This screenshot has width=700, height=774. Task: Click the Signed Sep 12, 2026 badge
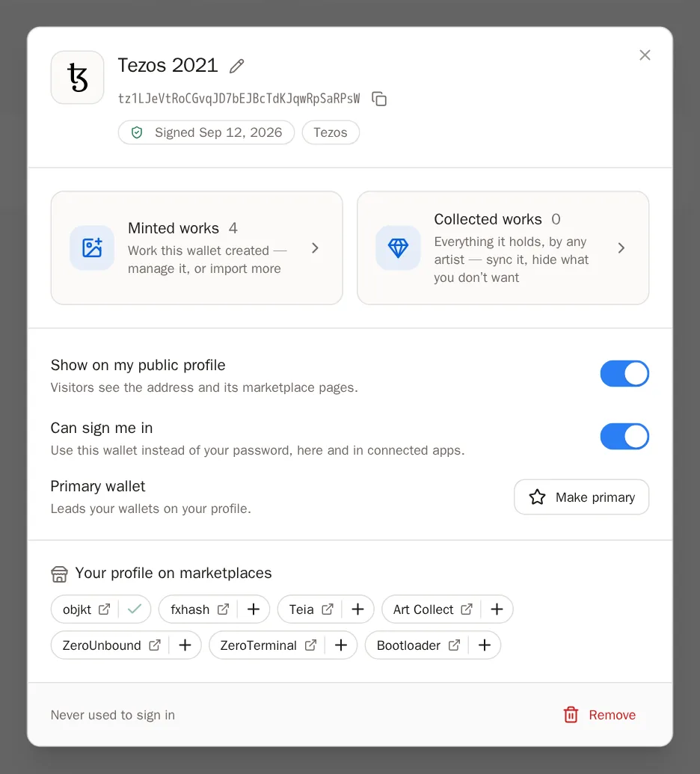(x=206, y=132)
